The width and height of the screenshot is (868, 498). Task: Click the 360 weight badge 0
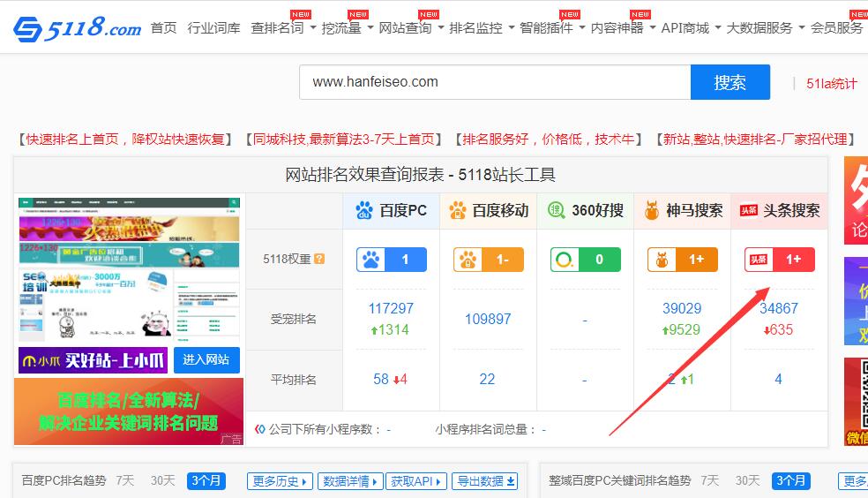pos(586,260)
